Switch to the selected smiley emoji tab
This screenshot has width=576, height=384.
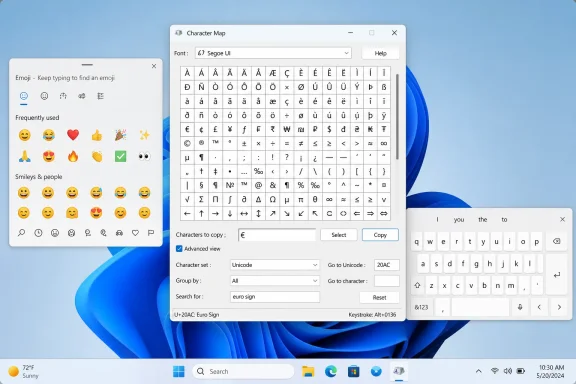tap(24, 96)
